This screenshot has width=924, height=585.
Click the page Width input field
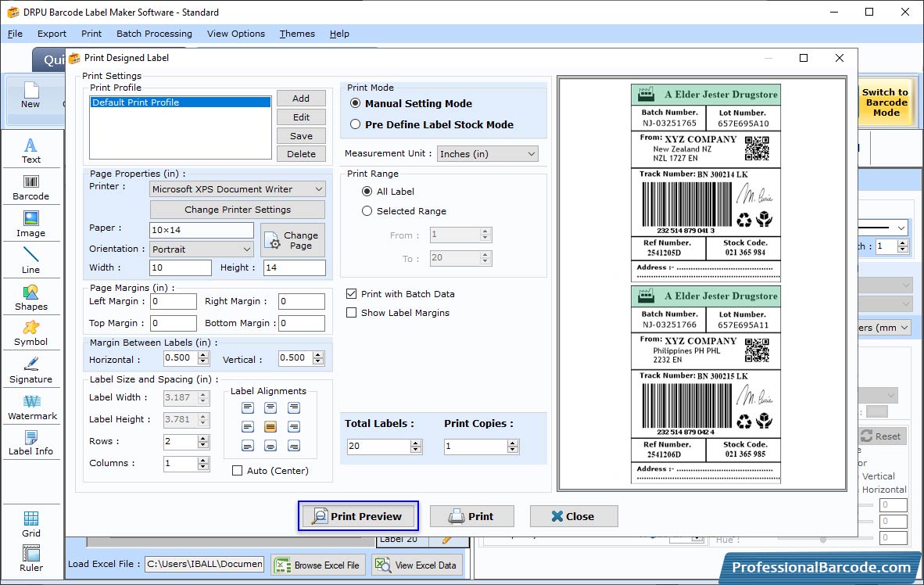[181, 267]
